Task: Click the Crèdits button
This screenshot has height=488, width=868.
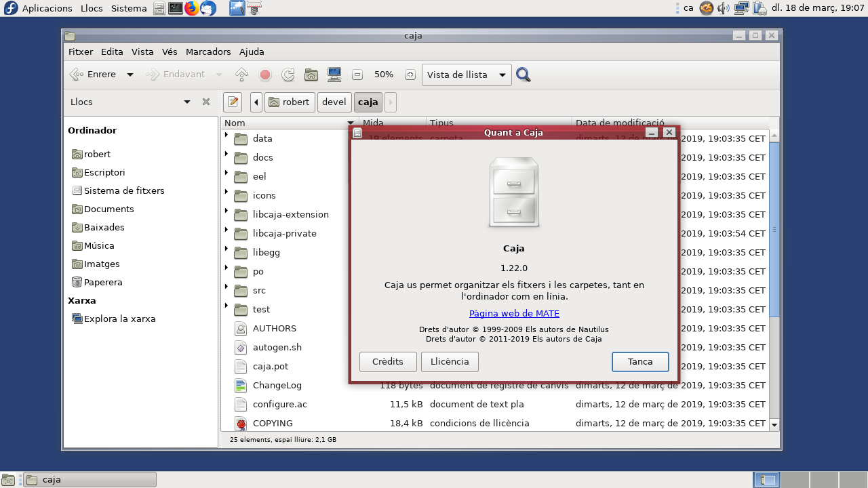Action: point(388,362)
